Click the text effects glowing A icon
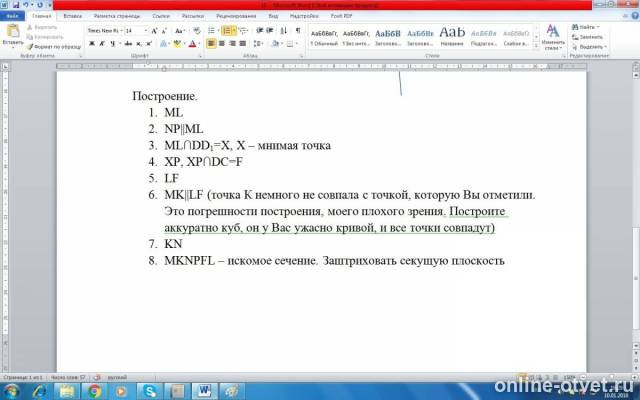Screen dimensions: 640x400 tap(164, 44)
